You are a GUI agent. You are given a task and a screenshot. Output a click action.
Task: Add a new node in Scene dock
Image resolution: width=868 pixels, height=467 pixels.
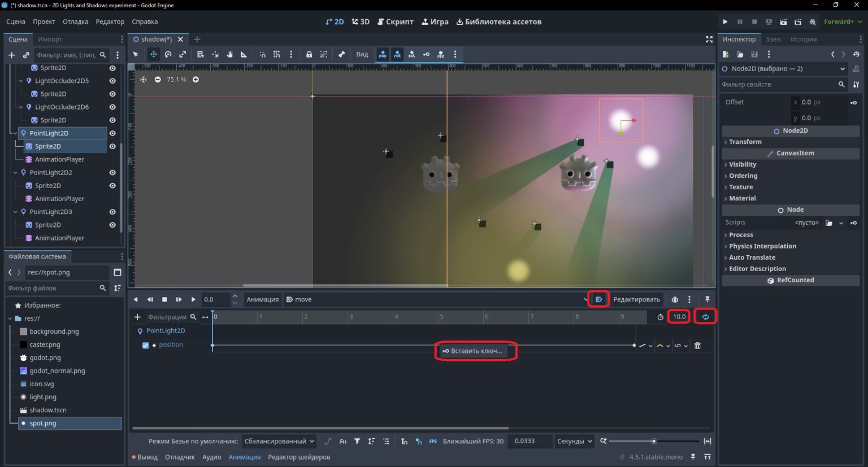[x=11, y=55]
